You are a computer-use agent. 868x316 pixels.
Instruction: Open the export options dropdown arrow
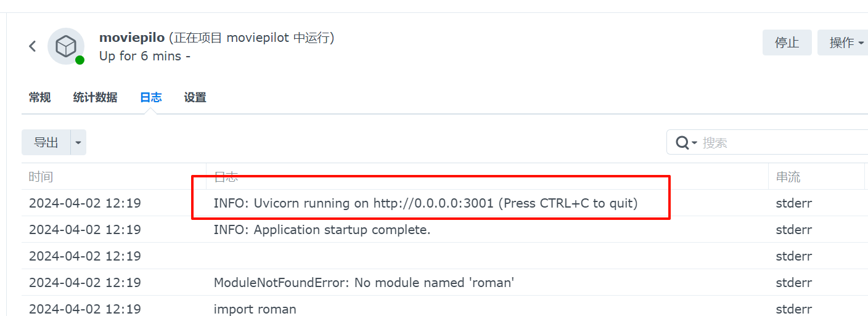(78, 142)
